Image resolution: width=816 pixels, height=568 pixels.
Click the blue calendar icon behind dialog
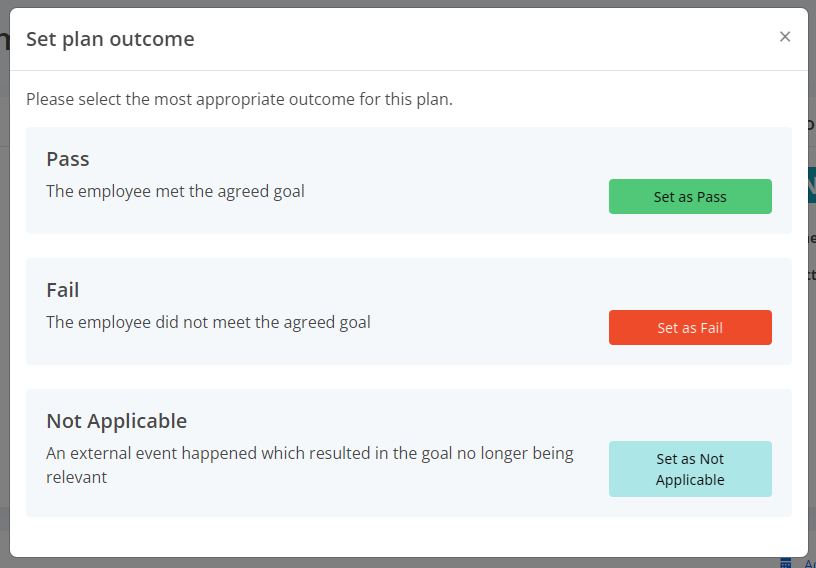point(786,563)
